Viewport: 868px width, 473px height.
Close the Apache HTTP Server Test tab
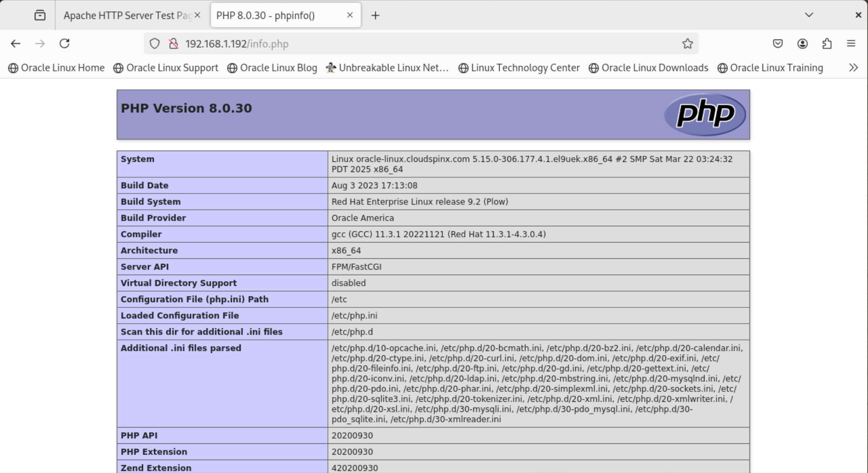tap(197, 15)
